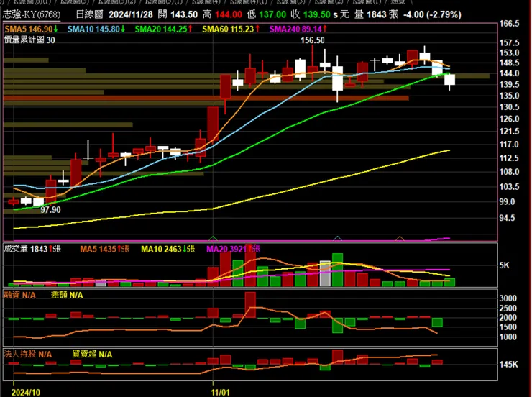Click the 成交量 1843 張 volume label
The width and height of the screenshot is (532, 397).
click(x=32, y=249)
